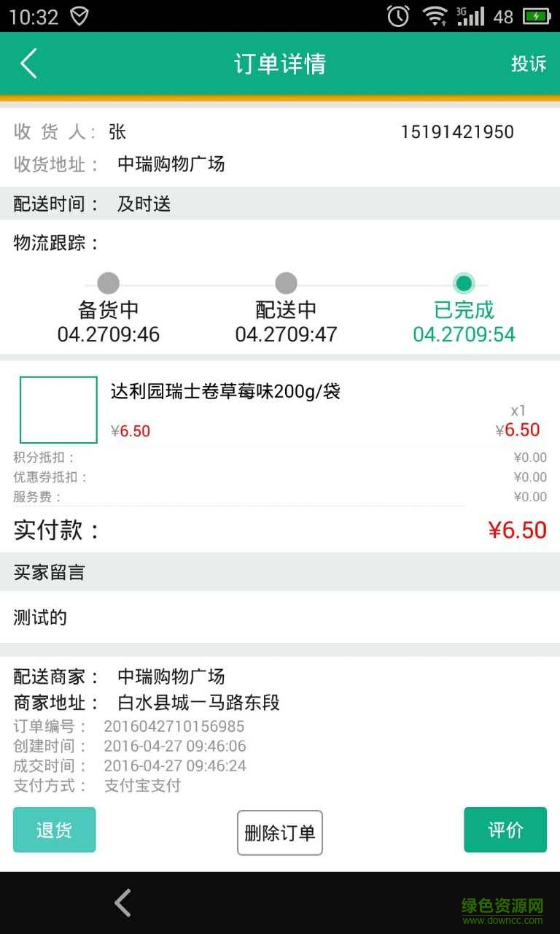
Task: Open the 投诉 complaint link
Action: tap(529, 64)
